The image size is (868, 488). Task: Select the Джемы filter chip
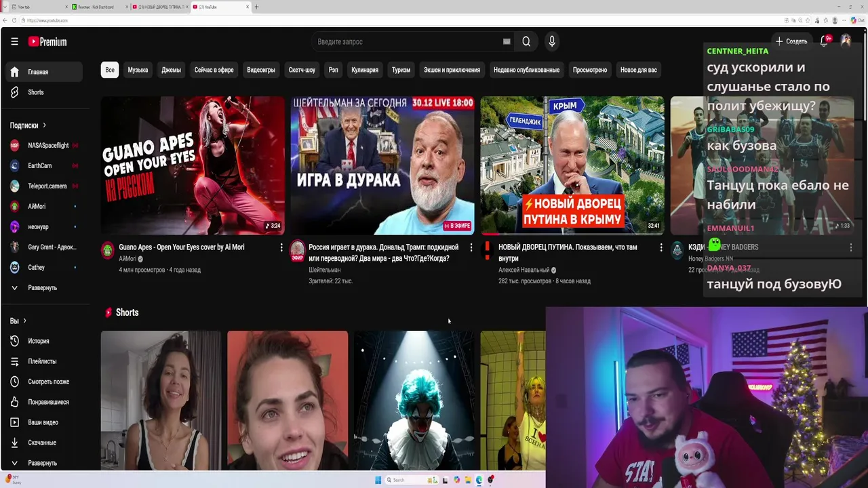(x=171, y=70)
